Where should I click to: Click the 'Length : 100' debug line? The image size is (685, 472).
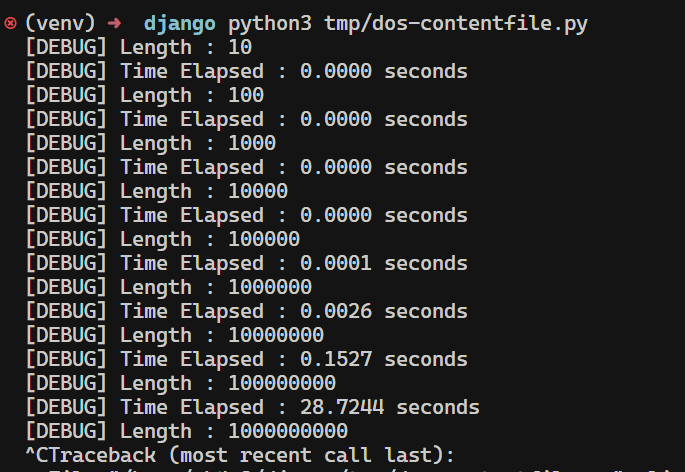click(144, 95)
